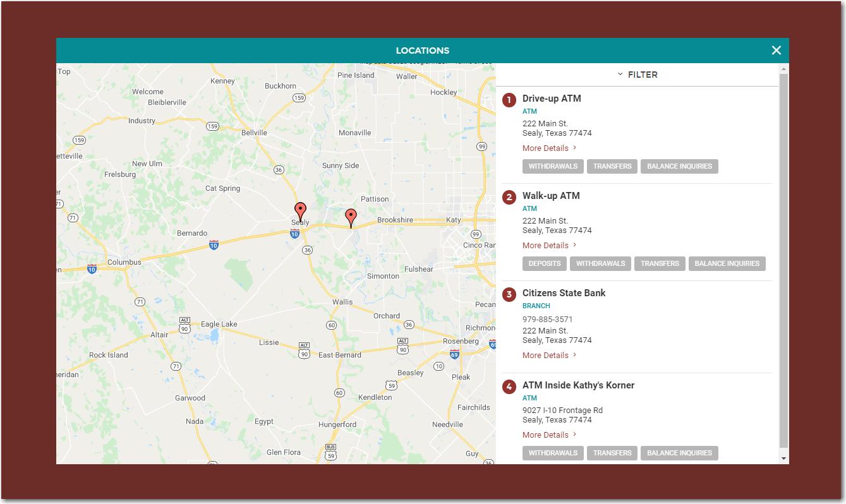Click phone number 979-885-3571
Viewport: 846px width, 504px height.
tap(548, 319)
